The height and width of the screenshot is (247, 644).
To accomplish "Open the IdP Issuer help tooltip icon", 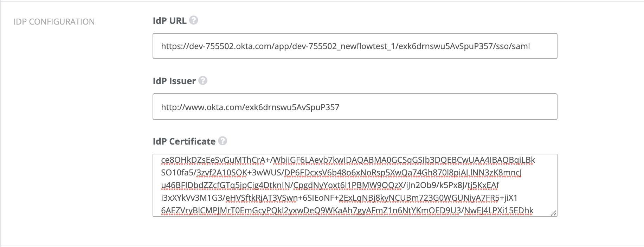I will (x=203, y=81).
